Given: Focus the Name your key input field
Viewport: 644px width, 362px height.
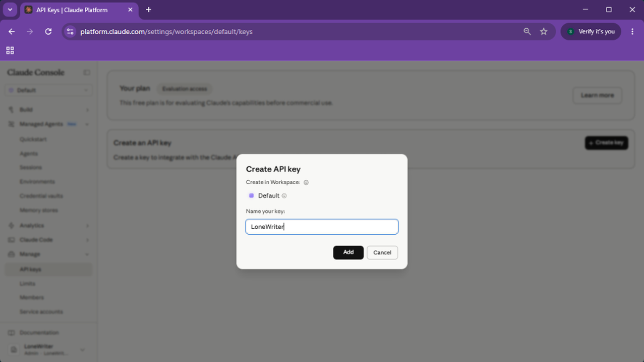Looking at the screenshot, I should [322, 227].
